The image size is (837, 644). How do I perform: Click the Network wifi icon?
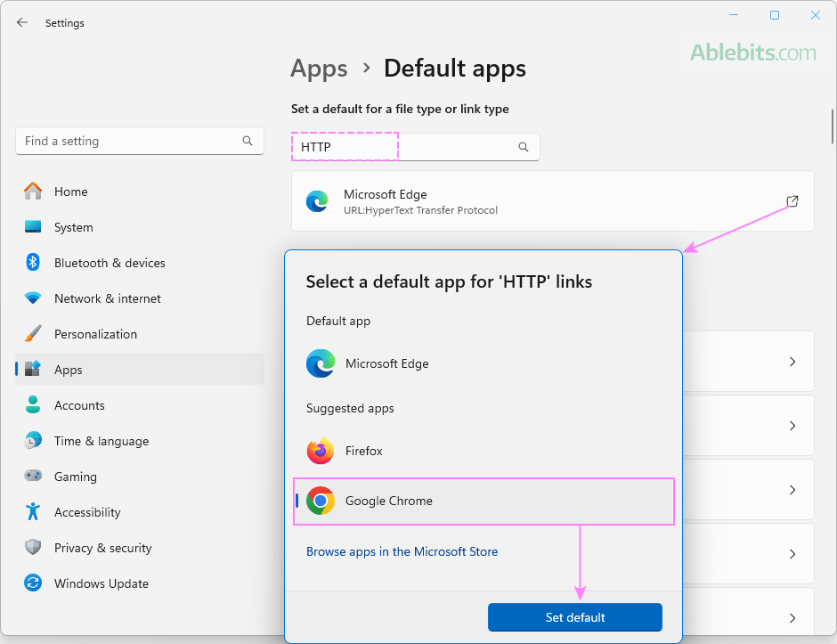tap(33, 298)
